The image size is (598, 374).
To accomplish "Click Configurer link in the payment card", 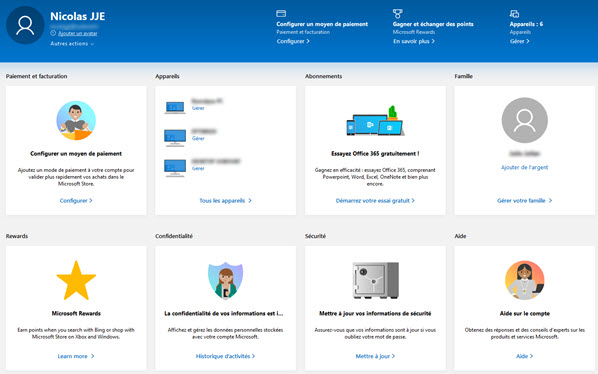I will 76,201.
